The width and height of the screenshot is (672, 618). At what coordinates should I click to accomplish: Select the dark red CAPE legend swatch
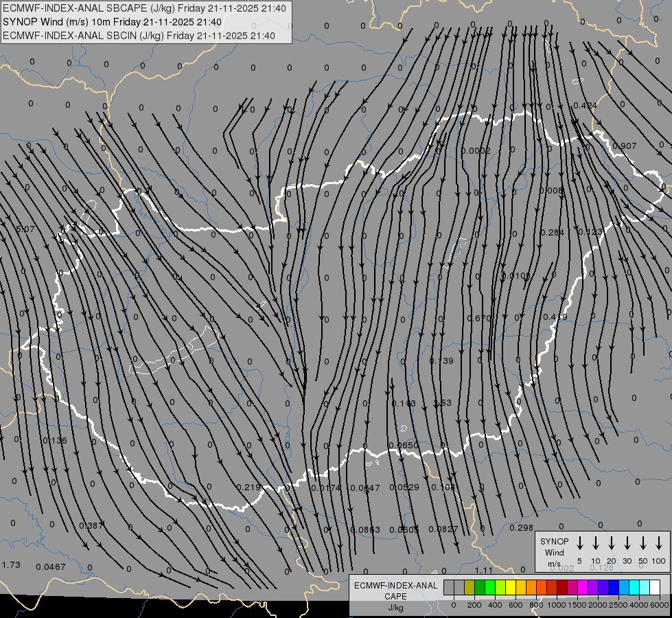(x=562, y=588)
